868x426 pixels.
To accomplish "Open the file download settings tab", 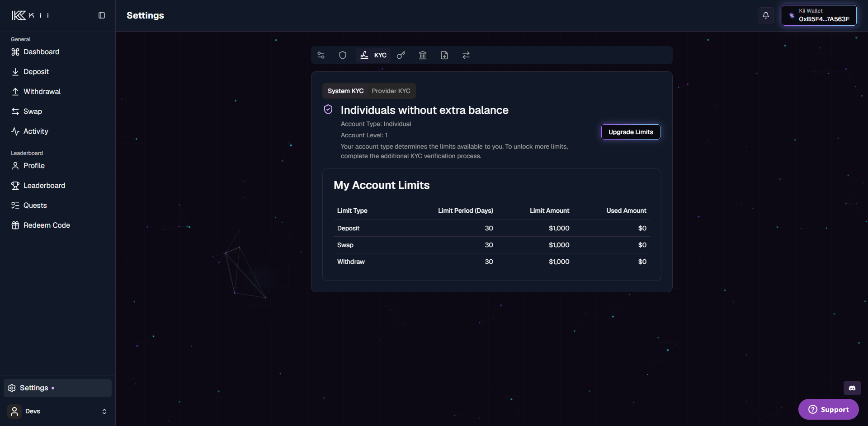I will point(444,55).
